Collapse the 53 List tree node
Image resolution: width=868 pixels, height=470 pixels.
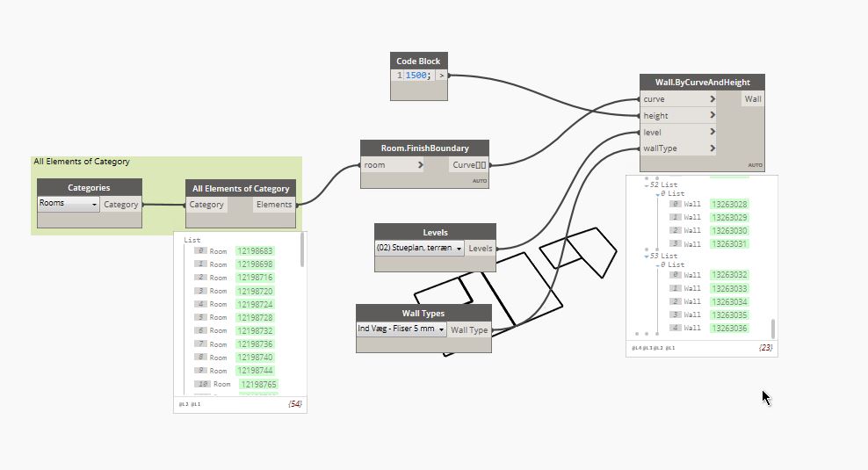pyautogui.click(x=647, y=257)
